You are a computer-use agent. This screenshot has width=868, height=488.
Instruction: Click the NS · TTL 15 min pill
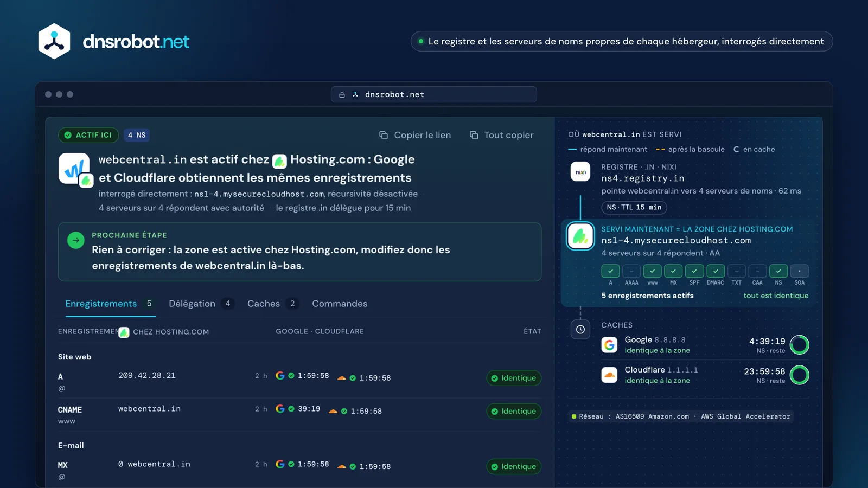point(634,207)
